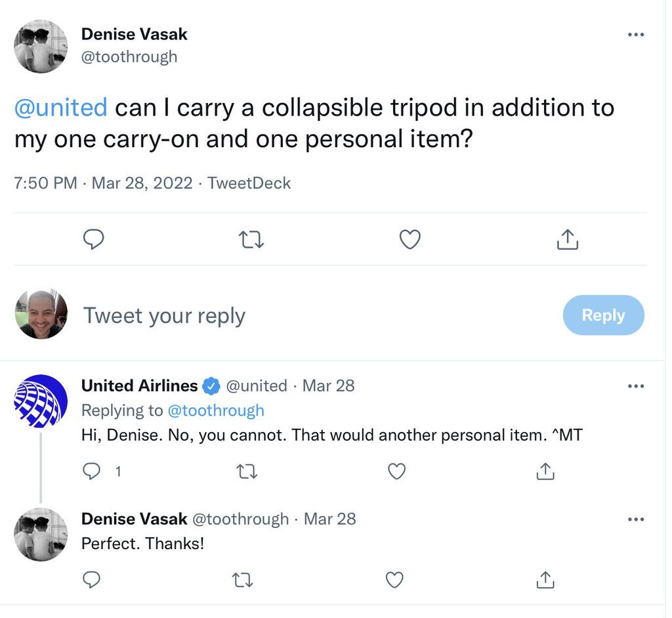Like the United Airlines reply
Viewport: 672px width, 618px height.
coord(396,472)
